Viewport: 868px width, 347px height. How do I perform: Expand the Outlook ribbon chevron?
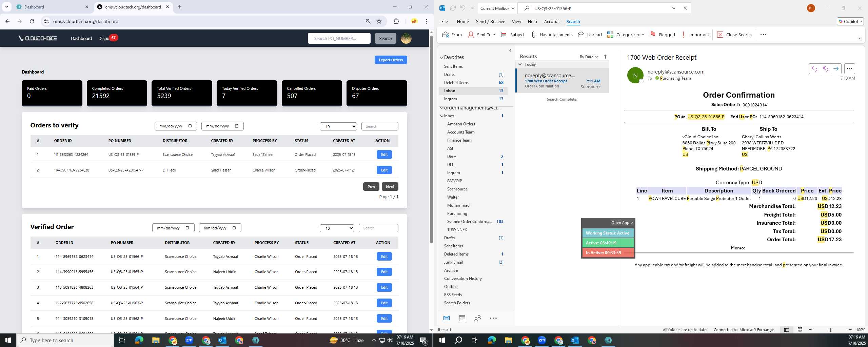860,38
